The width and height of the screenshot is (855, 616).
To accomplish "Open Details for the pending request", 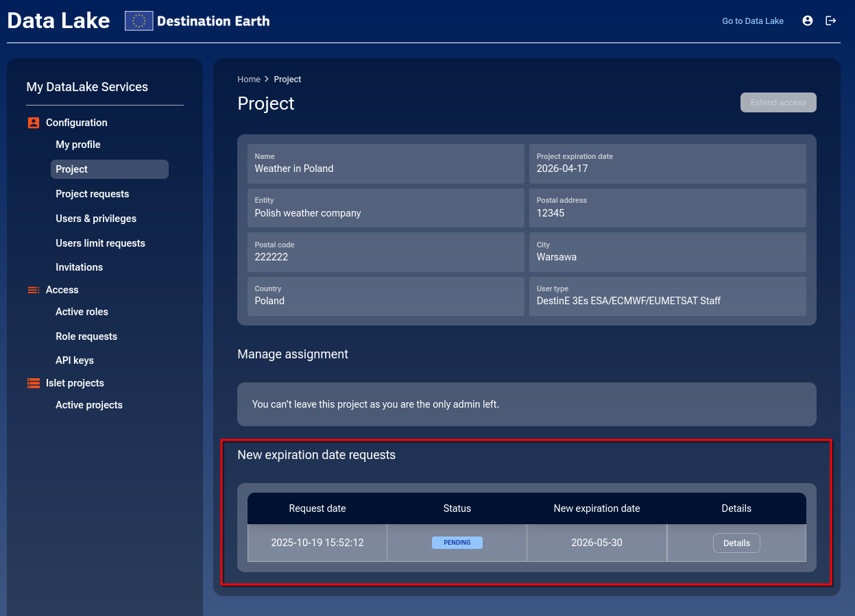I will tap(736, 543).
